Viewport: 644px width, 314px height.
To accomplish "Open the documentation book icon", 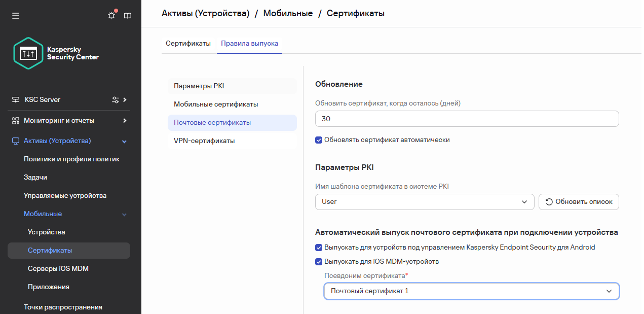I will [128, 16].
